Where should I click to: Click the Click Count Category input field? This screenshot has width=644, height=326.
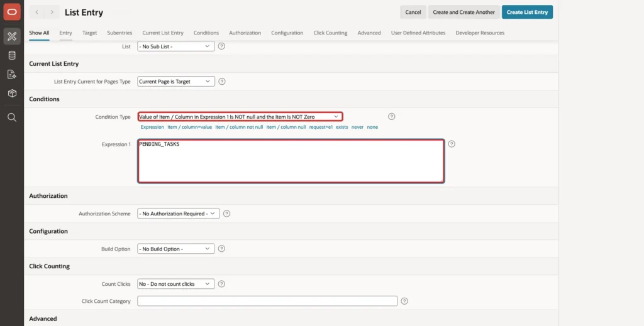point(267,301)
